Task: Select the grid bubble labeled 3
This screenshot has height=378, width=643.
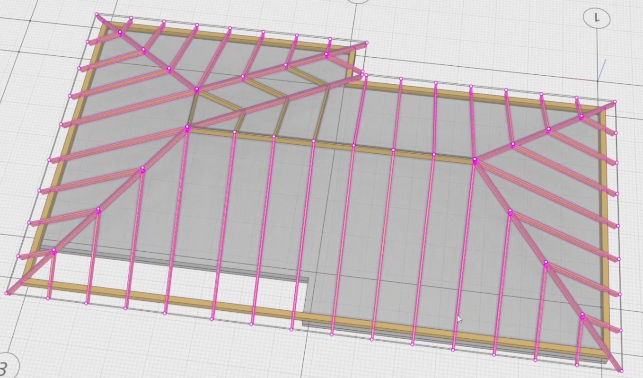Action: 6,365
